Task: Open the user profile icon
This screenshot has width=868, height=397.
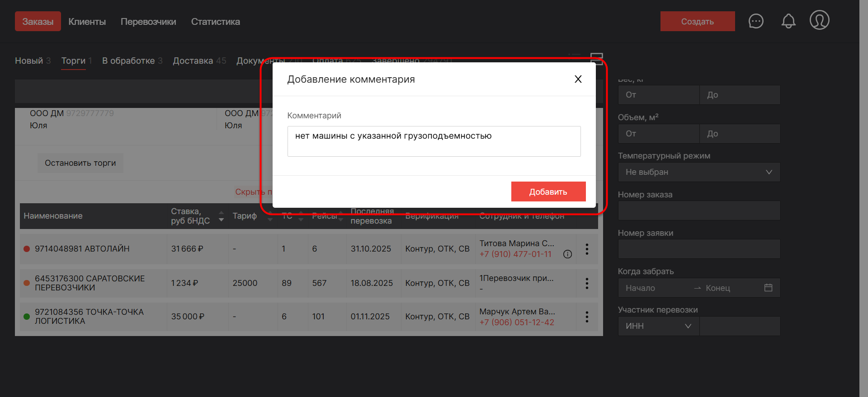Action: click(x=819, y=20)
